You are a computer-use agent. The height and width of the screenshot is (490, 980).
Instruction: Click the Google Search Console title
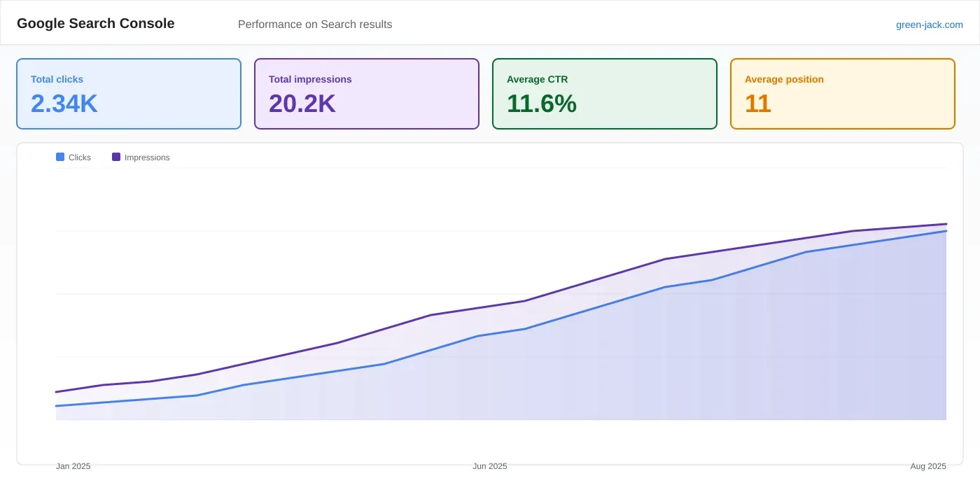pos(96,23)
